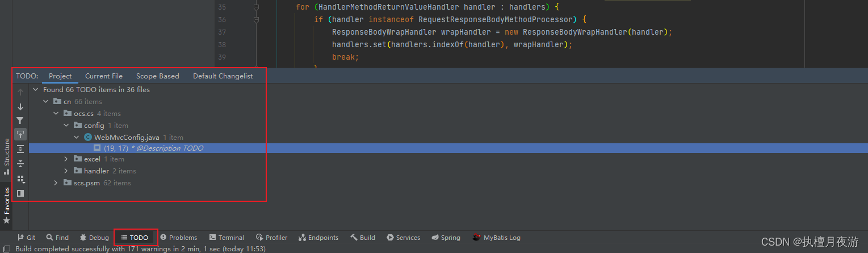Click the 'Found 66 TODO items in 36 files' label
868x253 pixels.
coord(97,90)
